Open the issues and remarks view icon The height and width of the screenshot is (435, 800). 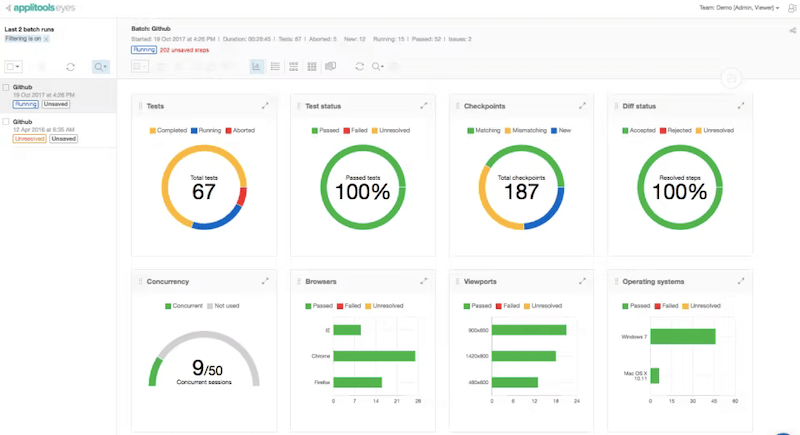(331, 66)
